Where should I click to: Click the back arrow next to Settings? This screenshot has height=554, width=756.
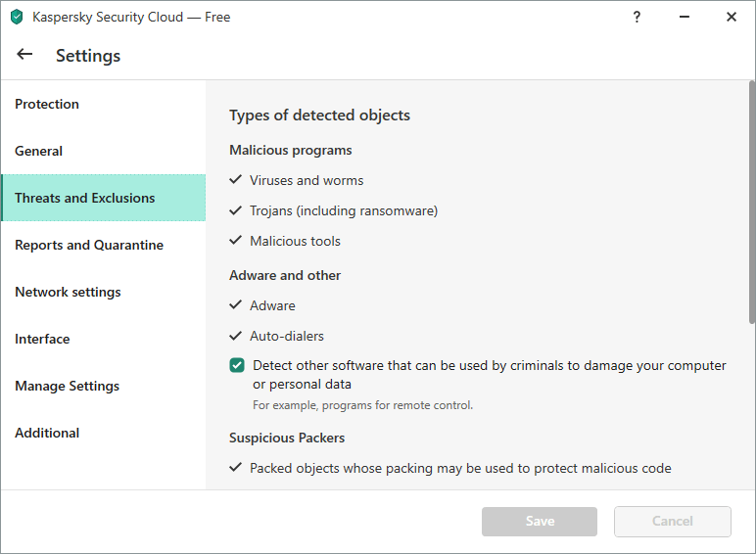point(24,55)
